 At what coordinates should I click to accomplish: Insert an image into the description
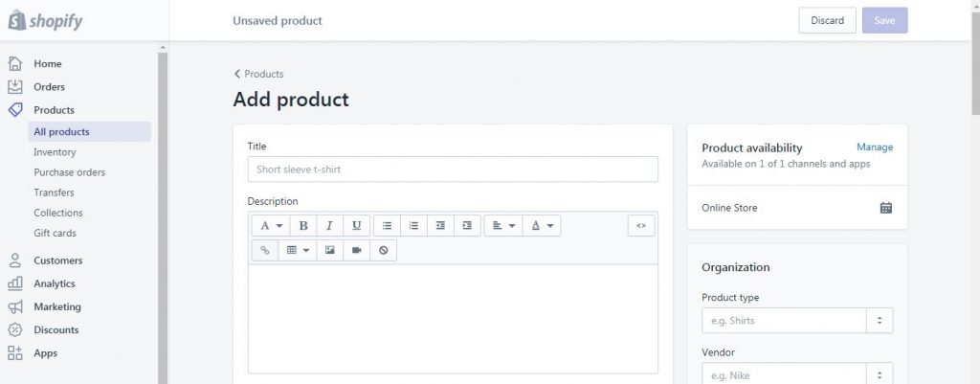click(330, 250)
